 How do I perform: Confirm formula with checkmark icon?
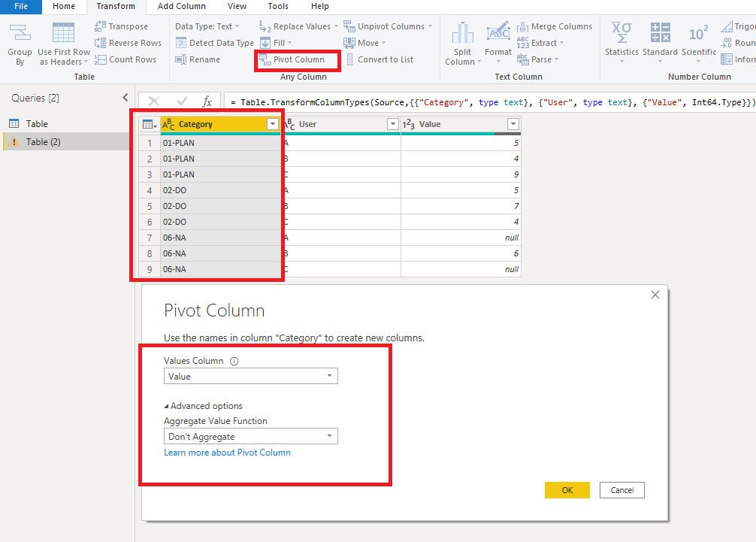[x=182, y=101]
